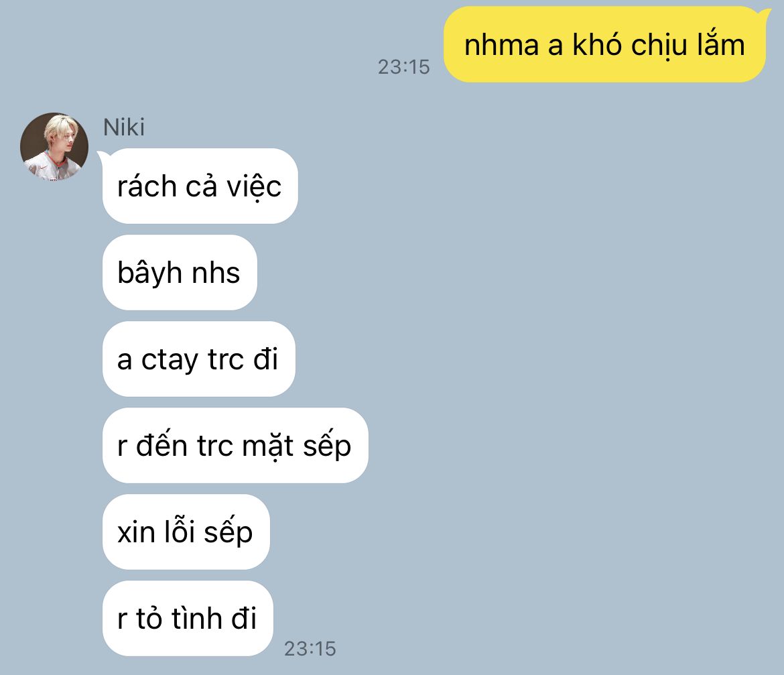This screenshot has height=675, width=784.
Task: Click the 23:15 timestamp beside yellow message
Action: [403, 67]
